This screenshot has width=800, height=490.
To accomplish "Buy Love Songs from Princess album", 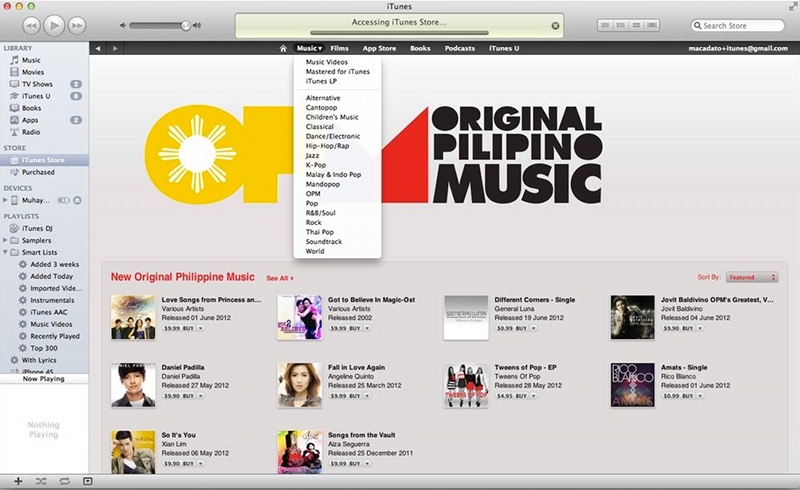I will pos(179,328).
